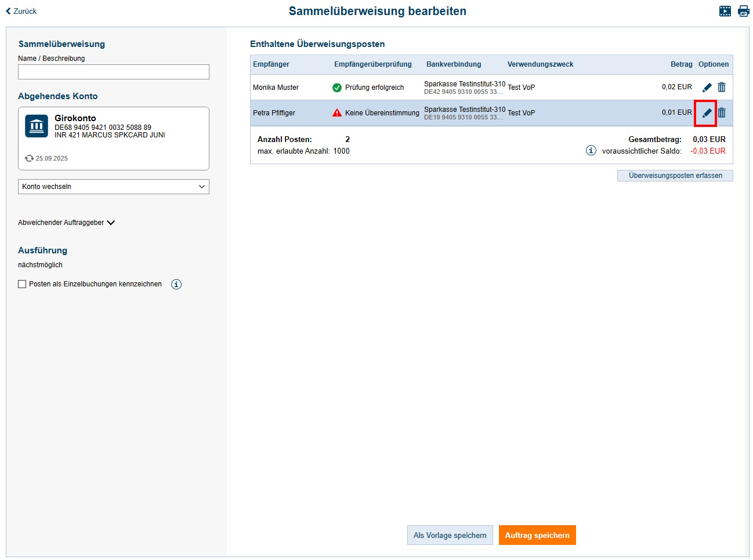Click Überweisungsposten erfassen button
This screenshot has width=753, height=560.
(x=675, y=176)
